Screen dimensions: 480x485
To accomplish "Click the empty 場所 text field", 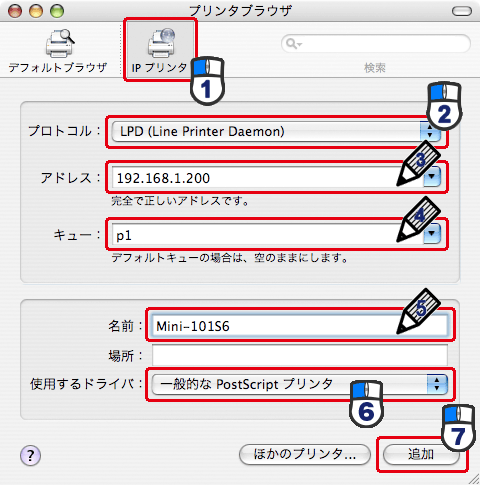I will click(300, 355).
